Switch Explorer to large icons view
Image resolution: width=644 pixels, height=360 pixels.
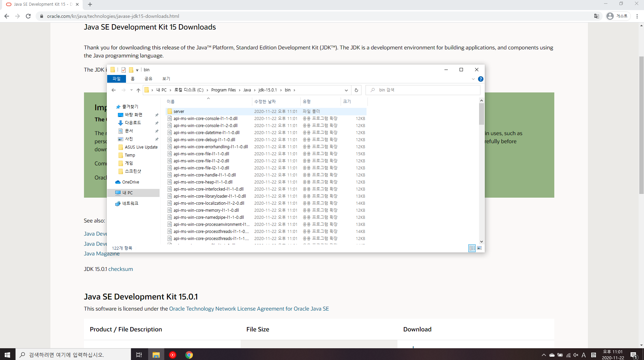click(479, 248)
